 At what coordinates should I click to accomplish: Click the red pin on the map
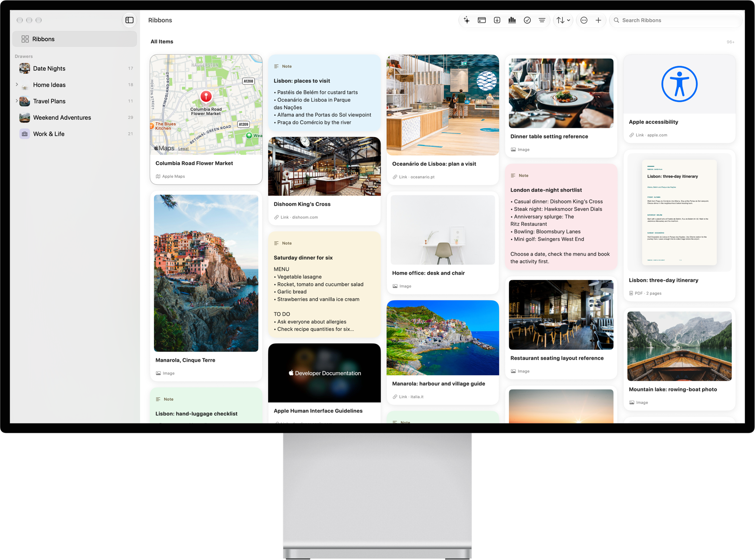pos(206,97)
